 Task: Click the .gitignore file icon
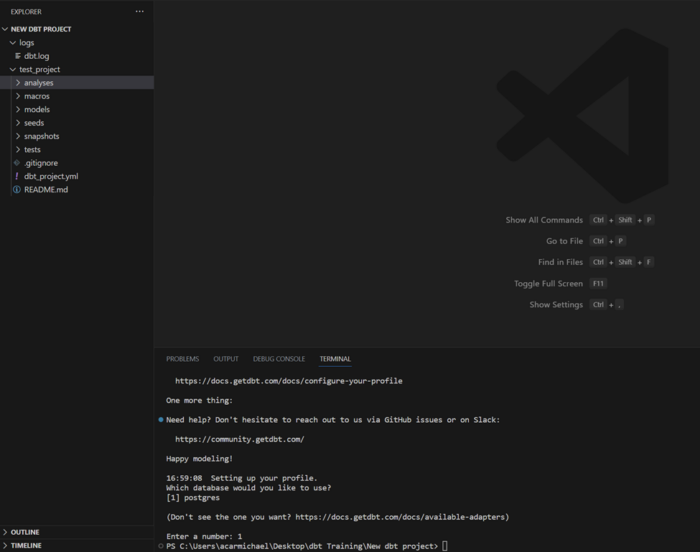click(x=16, y=163)
